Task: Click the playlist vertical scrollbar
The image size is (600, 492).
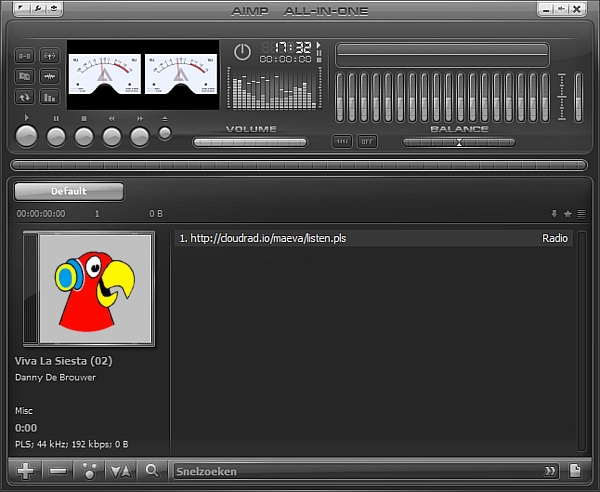Action: pyautogui.click(x=582, y=340)
